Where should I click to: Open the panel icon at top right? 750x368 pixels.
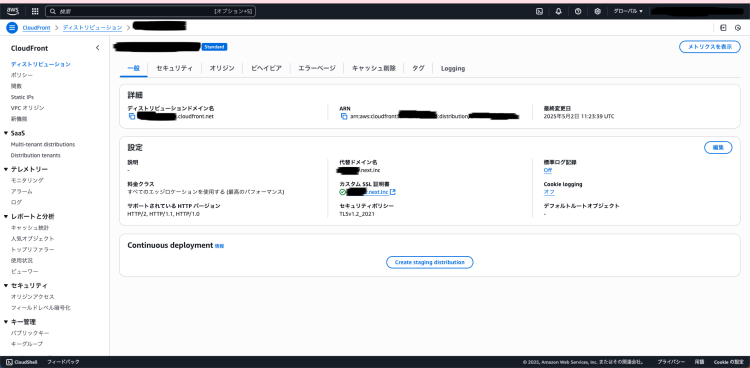[723, 28]
